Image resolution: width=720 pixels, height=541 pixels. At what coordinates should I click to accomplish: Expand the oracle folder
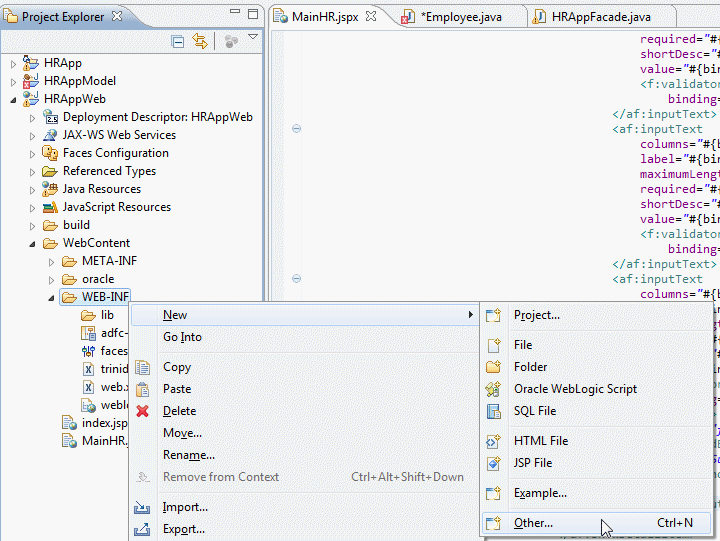(x=51, y=280)
